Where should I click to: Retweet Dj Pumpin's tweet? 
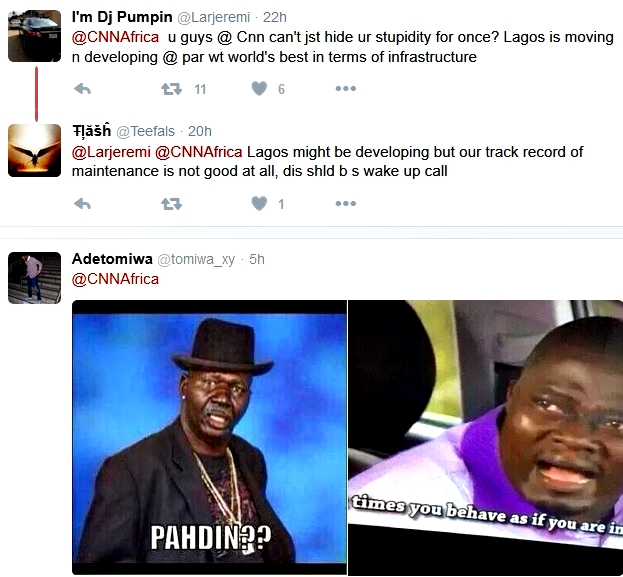coord(171,89)
